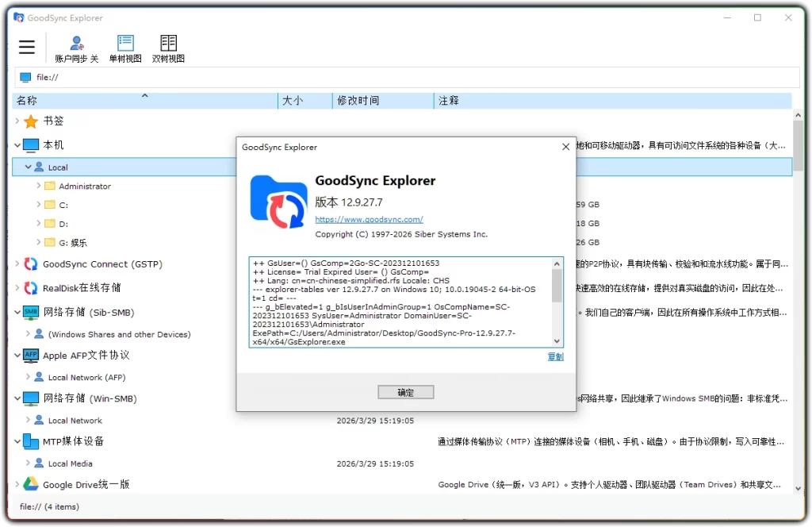This screenshot has width=812, height=527.
Task: Click the 复制 copy link
Action: pyautogui.click(x=555, y=356)
